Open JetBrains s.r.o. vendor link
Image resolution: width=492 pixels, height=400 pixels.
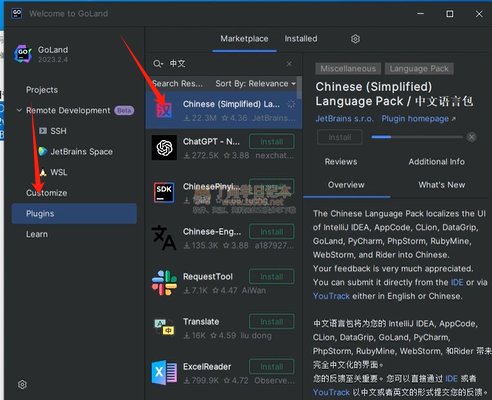[344, 119]
